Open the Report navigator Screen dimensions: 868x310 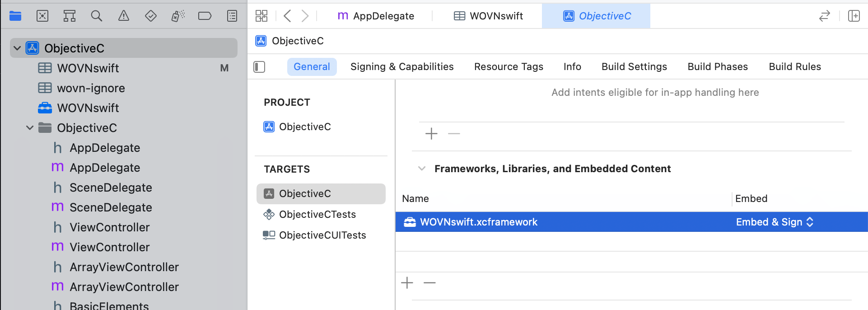232,16
